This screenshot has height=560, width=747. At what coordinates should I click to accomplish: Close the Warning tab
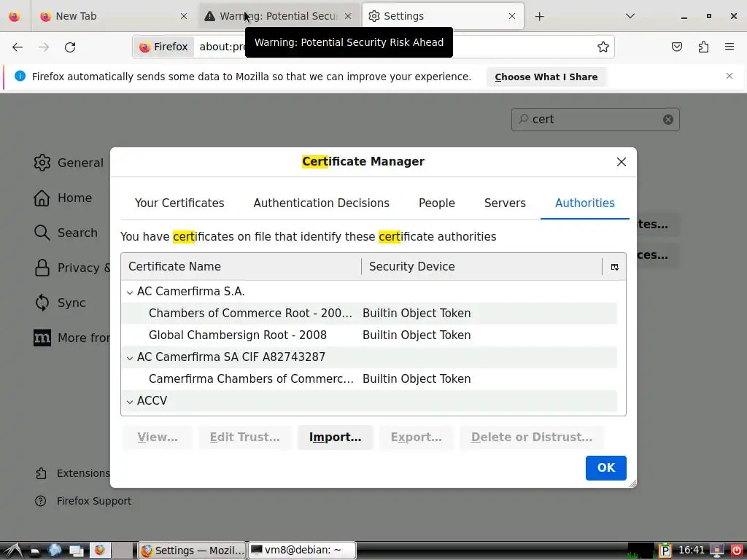coord(348,16)
